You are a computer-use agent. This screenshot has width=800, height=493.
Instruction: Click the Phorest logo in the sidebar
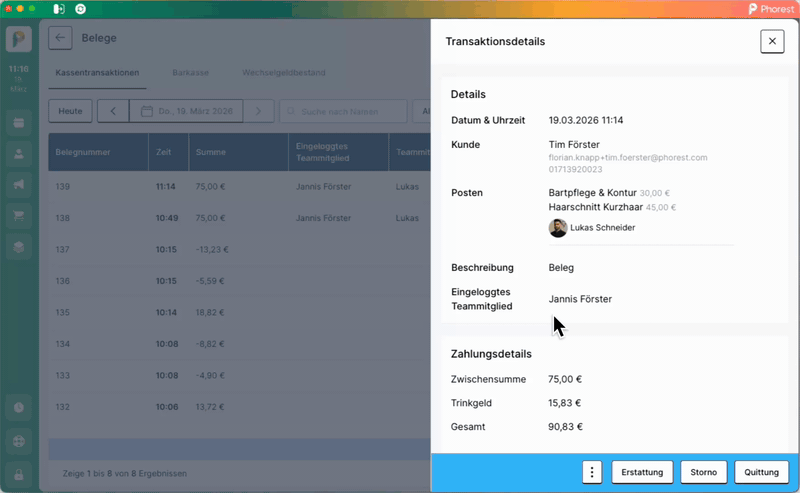coord(19,39)
